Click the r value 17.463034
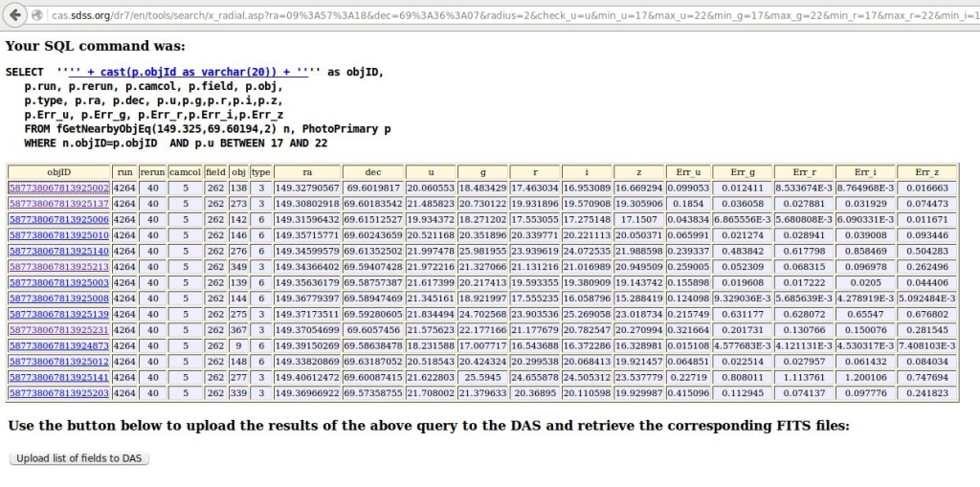 pyautogui.click(x=534, y=188)
